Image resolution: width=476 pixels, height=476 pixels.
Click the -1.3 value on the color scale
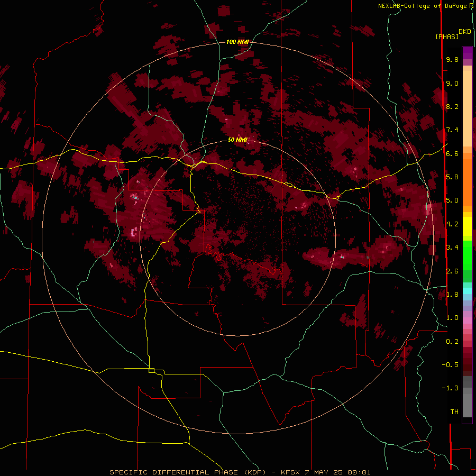coord(450,388)
